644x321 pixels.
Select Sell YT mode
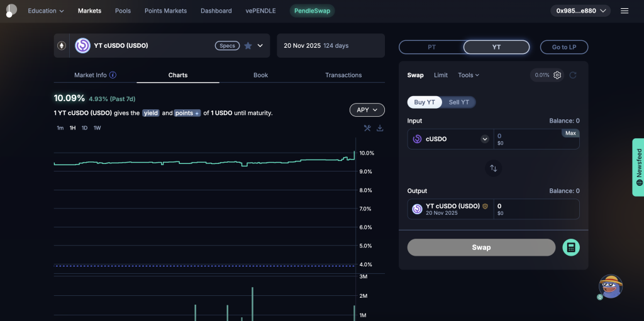tap(458, 102)
